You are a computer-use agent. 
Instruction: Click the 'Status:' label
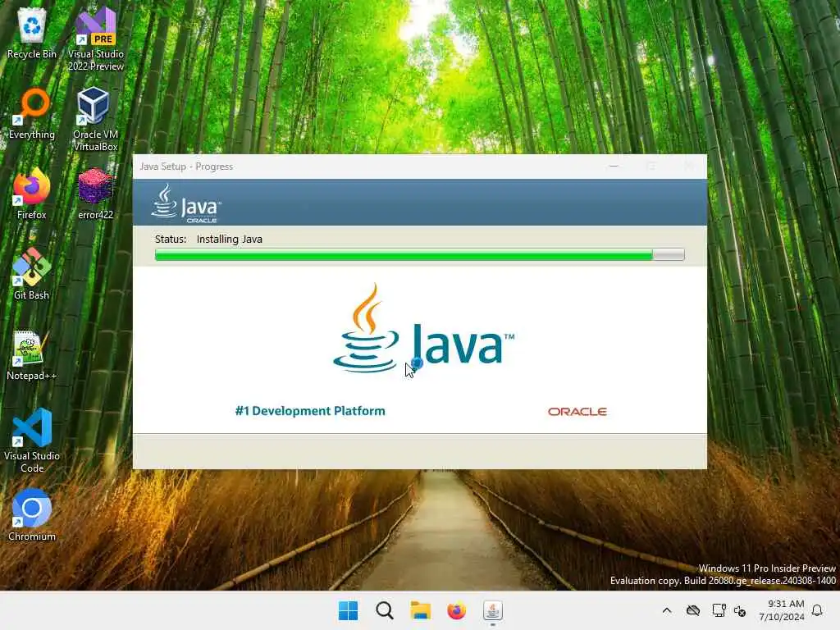click(171, 239)
